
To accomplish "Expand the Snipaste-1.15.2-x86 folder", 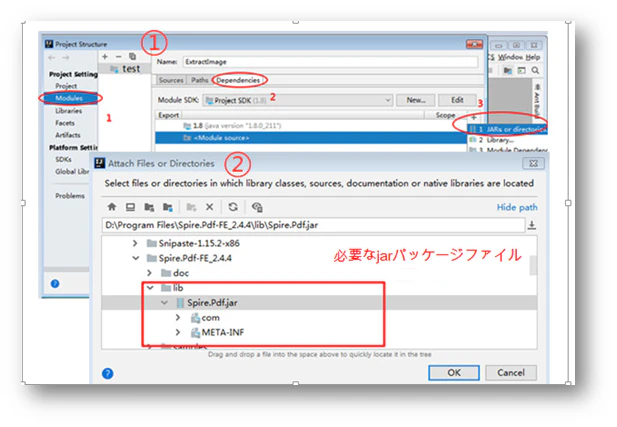I will click(x=135, y=243).
